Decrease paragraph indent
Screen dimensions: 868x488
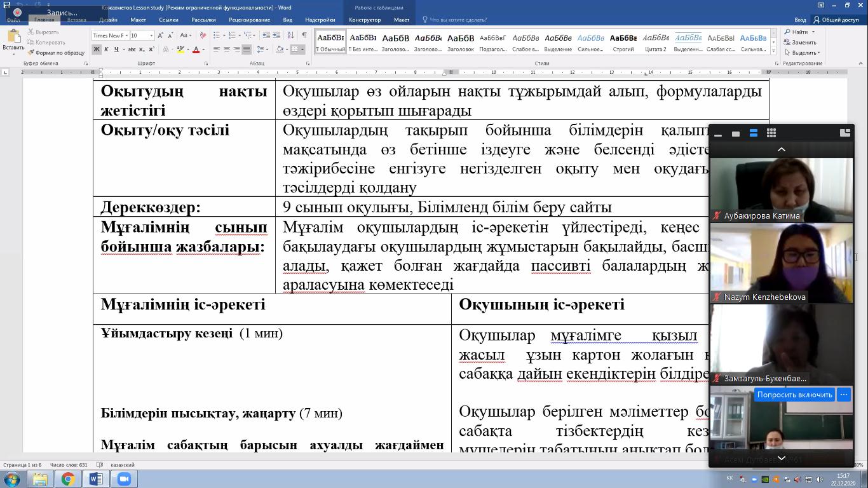click(266, 36)
